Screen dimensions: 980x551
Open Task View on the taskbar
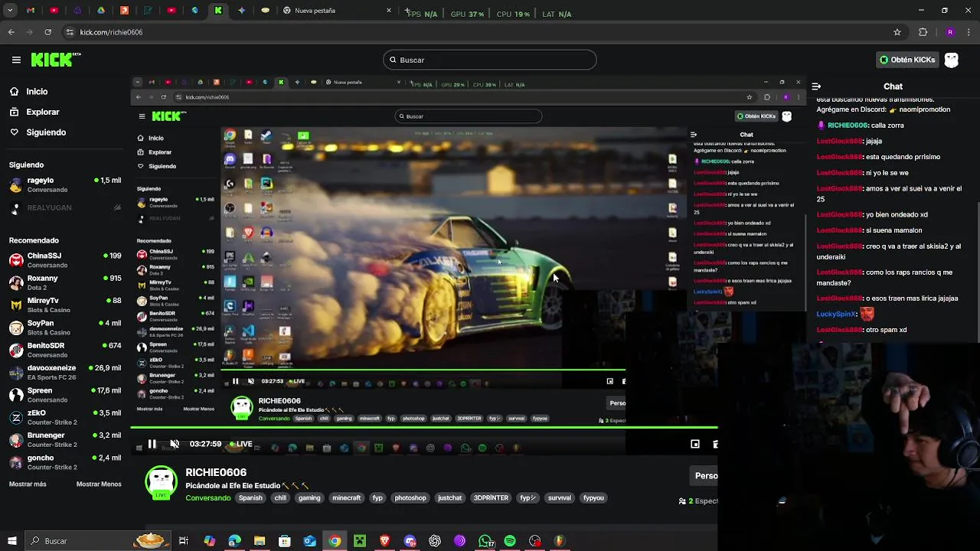click(184, 541)
